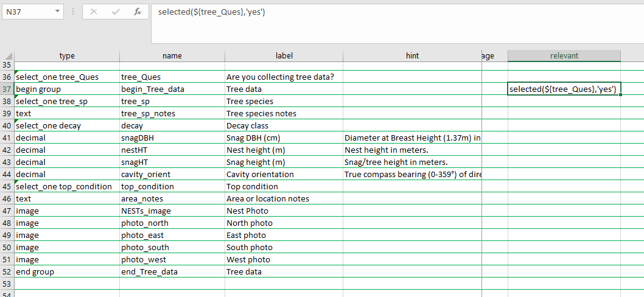
Task: Click the 'end group' cell
Action: point(67,272)
